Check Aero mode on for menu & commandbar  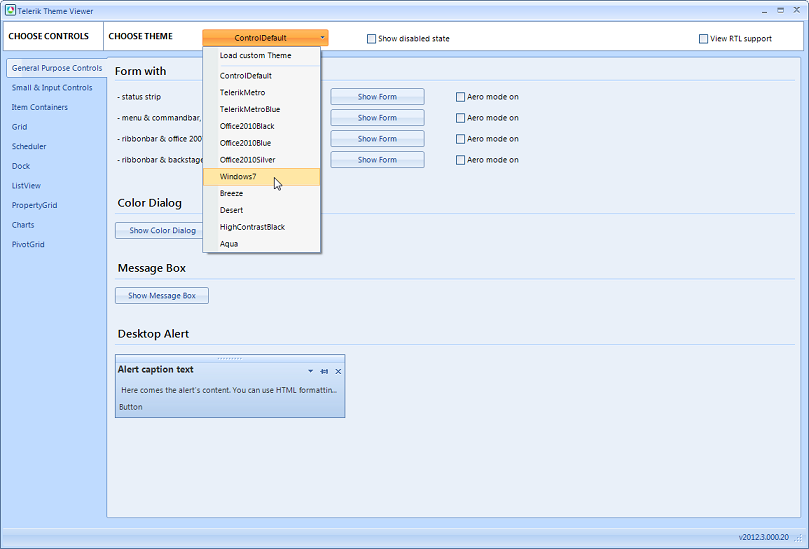pyautogui.click(x=460, y=118)
